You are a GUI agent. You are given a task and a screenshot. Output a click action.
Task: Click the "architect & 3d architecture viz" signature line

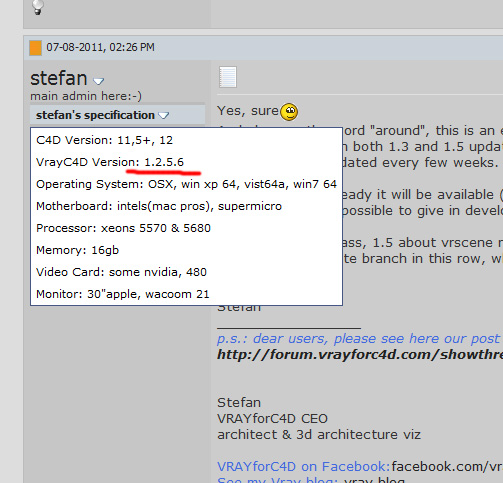[319, 435]
